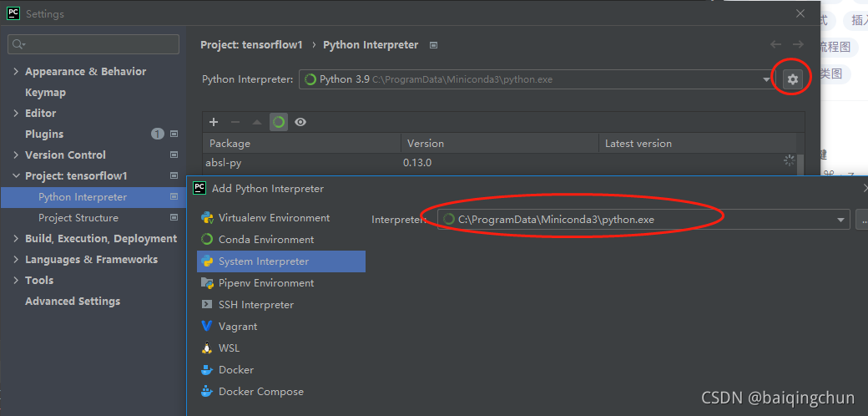Expand the Tools section
This screenshot has width=868, height=416.
[16, 281]
